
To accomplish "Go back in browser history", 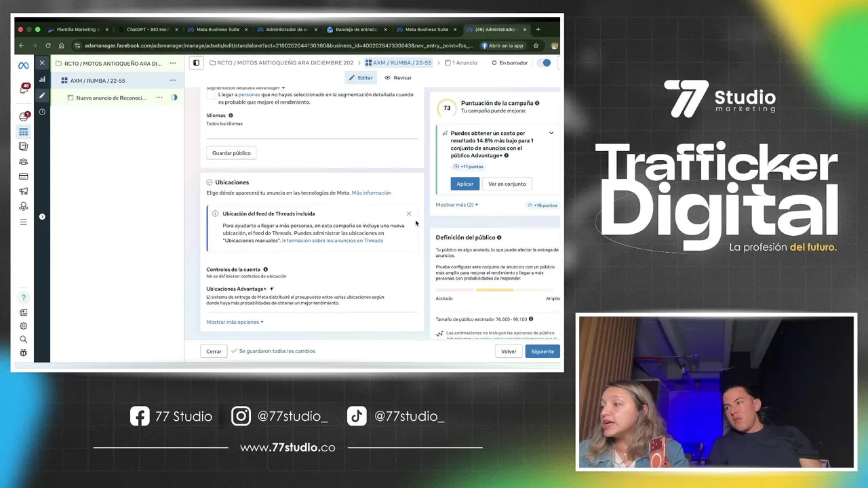I will [x=21, y=45].
